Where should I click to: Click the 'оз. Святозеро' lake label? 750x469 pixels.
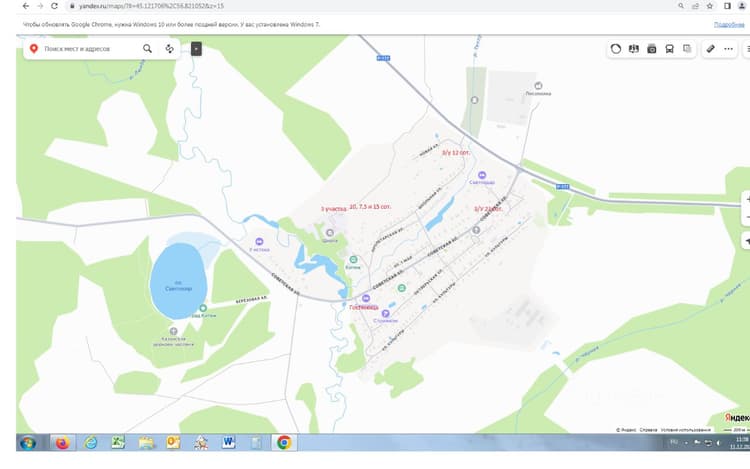tap(178, 286)
